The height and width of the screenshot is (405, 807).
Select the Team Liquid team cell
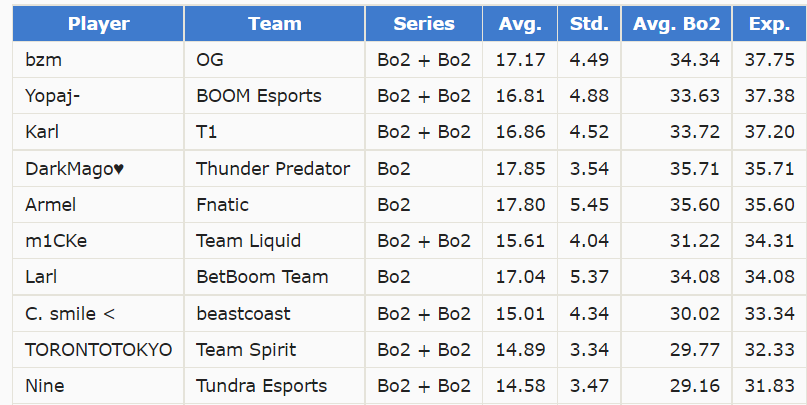click(248, 241)
